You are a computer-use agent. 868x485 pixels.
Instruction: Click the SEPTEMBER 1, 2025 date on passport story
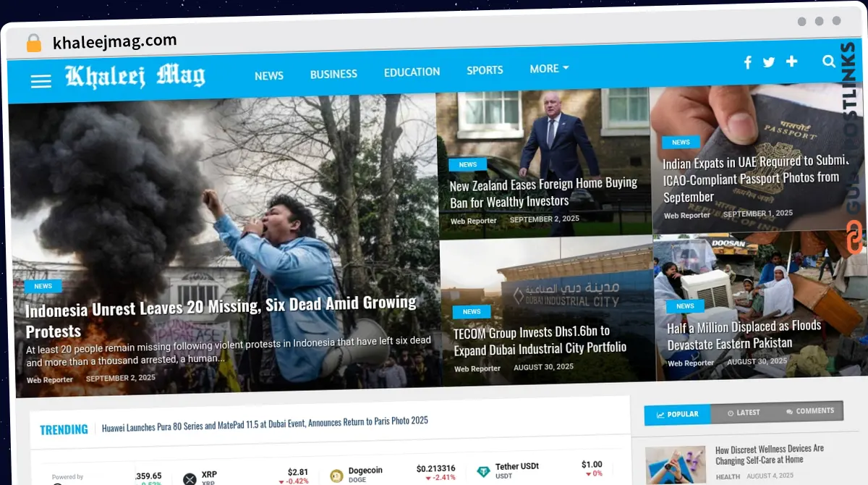coord(758,214)
